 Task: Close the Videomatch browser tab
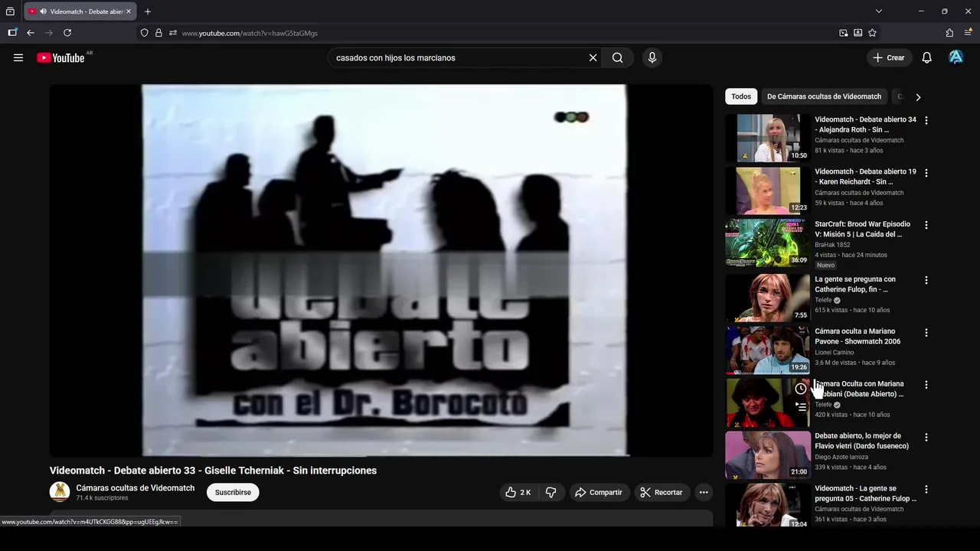(129, 11)
